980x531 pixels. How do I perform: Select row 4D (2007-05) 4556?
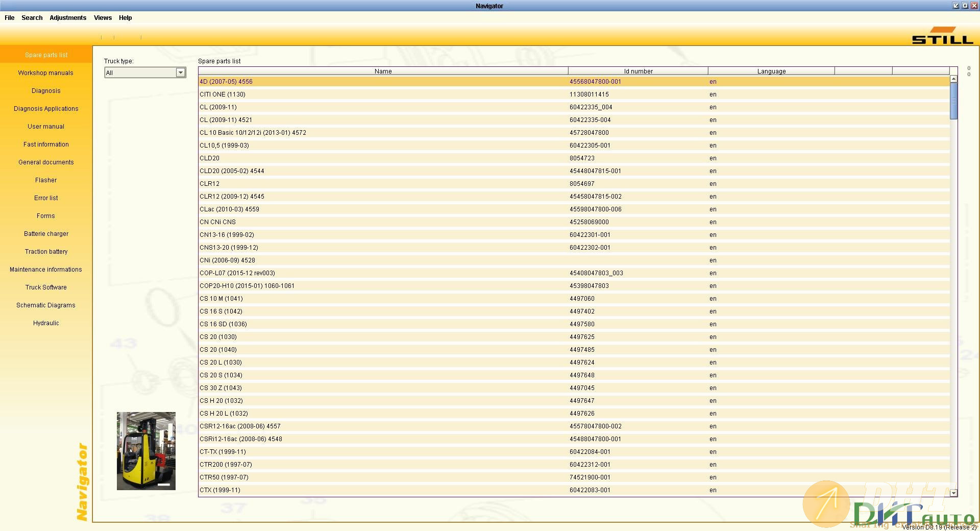pyautogui.click(x=574, y=82)
